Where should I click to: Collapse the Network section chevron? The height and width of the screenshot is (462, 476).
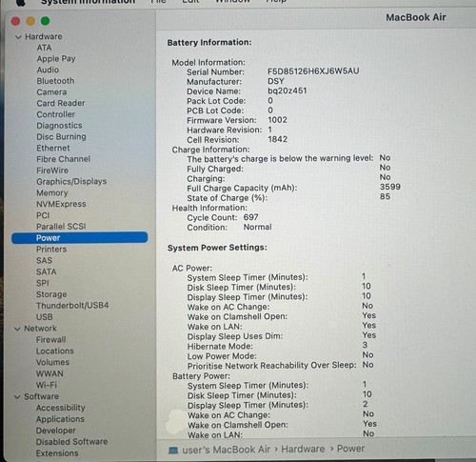(x=17, y=329)
